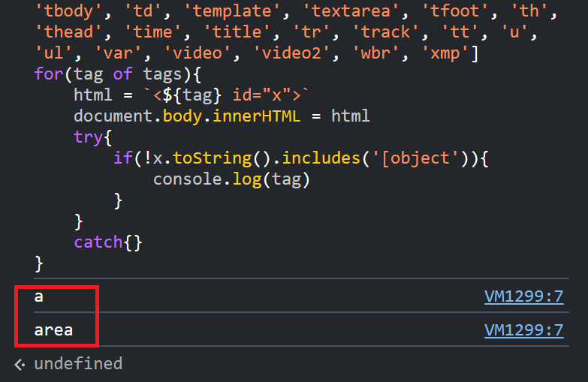Click the return arrow icon before undefined
This screenshot has width=588, height=382.
coord(20,365)
